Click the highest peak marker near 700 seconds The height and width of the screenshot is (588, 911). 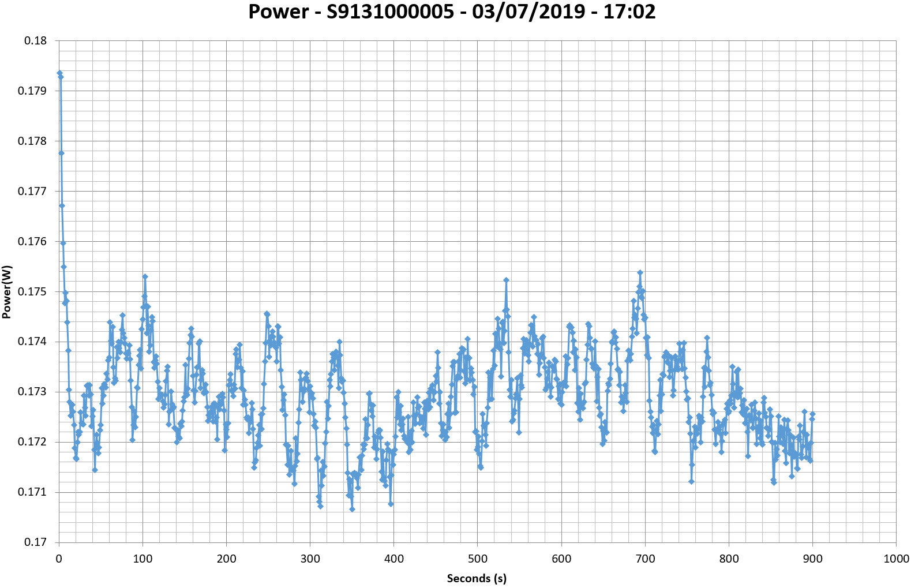[640, 272]
